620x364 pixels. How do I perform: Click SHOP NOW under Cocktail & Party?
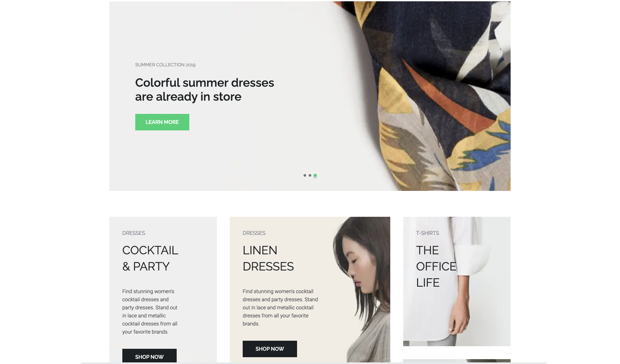pos(149,356)
